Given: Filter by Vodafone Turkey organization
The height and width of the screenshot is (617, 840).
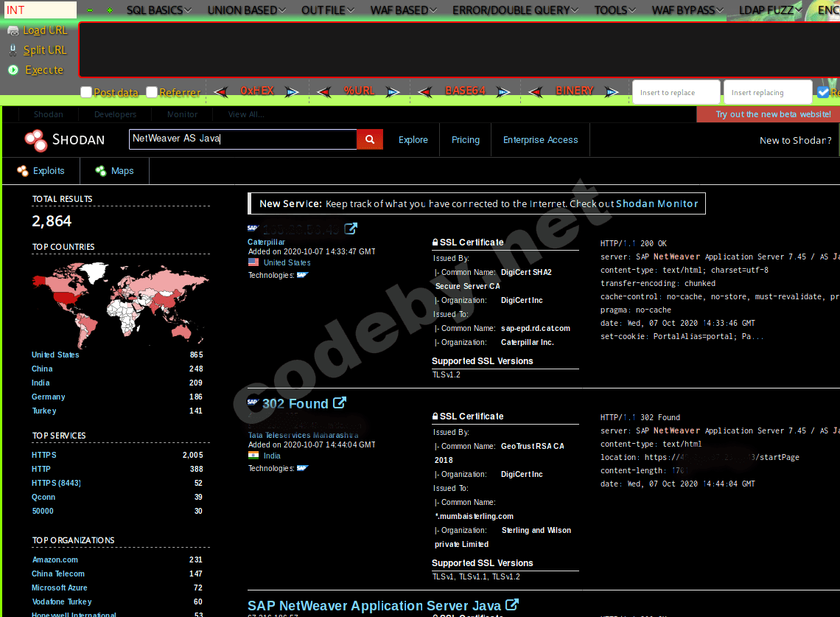Looking at the screenshot, I should 62,602.
